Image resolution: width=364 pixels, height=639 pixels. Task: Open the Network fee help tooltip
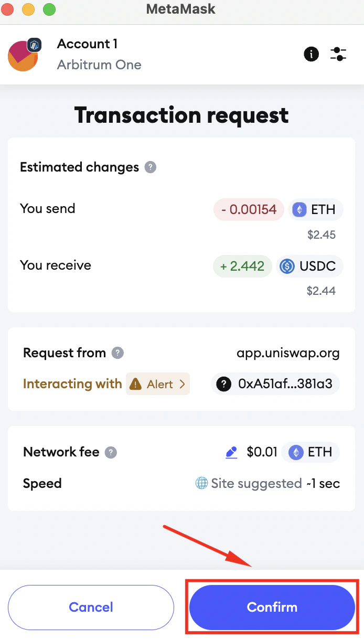point(110,452)
